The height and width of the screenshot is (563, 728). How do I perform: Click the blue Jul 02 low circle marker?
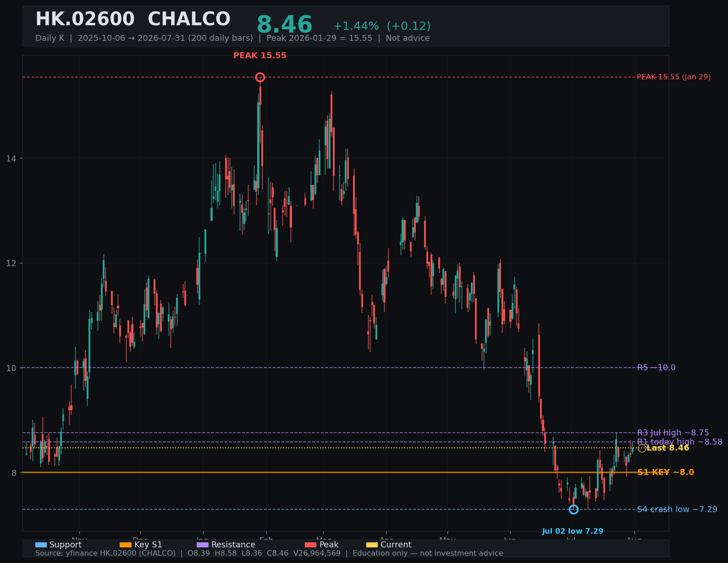(x=574, y=509)
